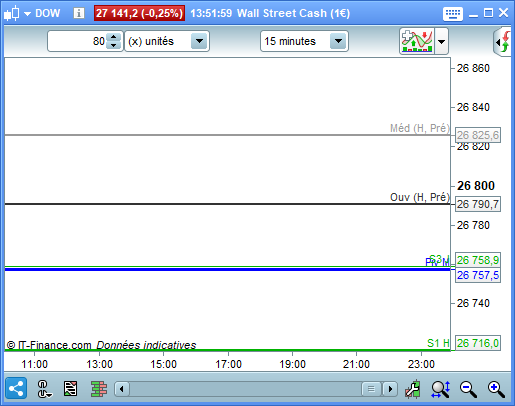Open the chart templates list icon
Screen dimensions: 515x406
coord(70,389)
